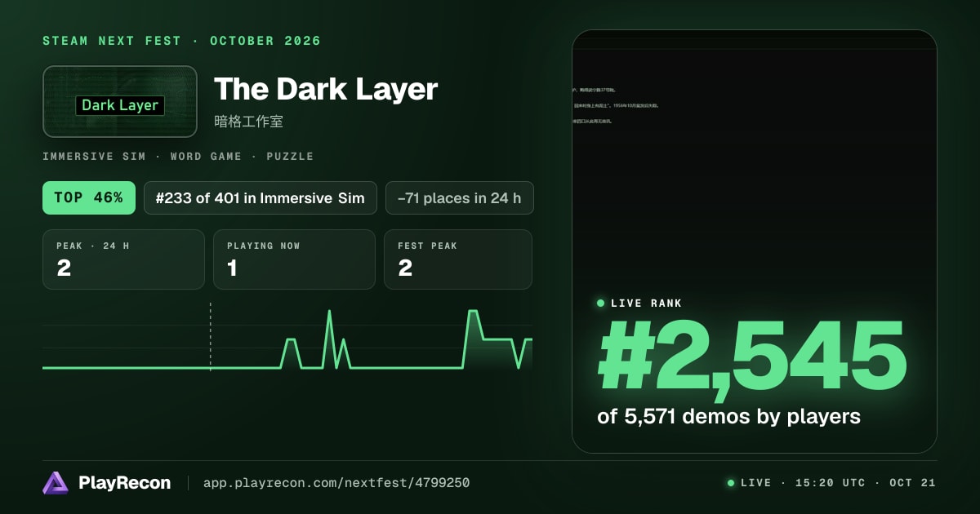
Task: Click the app.playrecon.com/nextfest/4799250 link
Action: pyautogui.click(x=336, y=483)
